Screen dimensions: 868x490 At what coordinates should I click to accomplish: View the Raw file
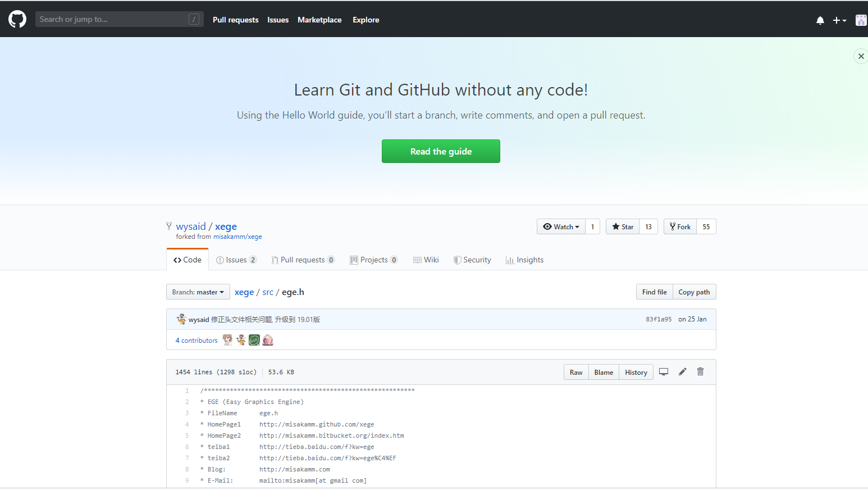(576, 372)
